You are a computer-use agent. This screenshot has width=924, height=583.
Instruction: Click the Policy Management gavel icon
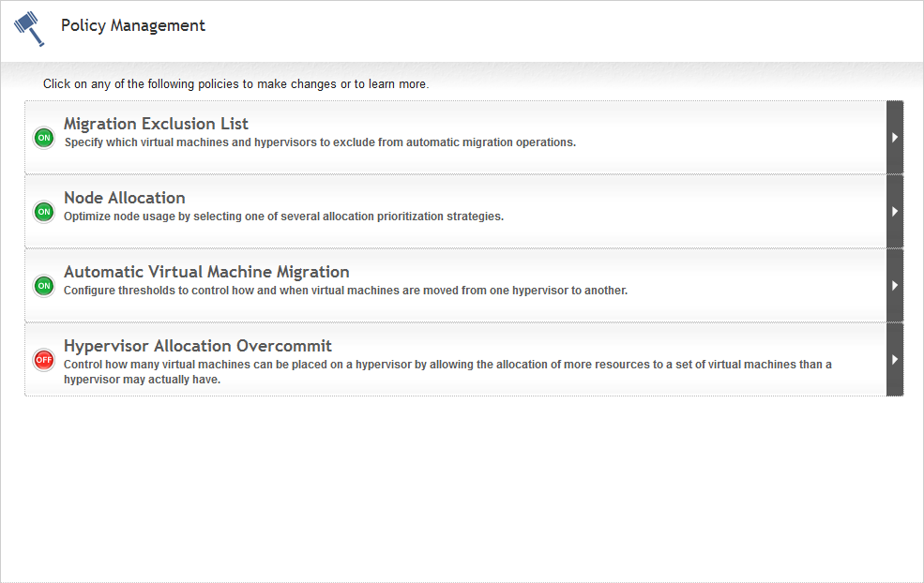pos(29,28)
